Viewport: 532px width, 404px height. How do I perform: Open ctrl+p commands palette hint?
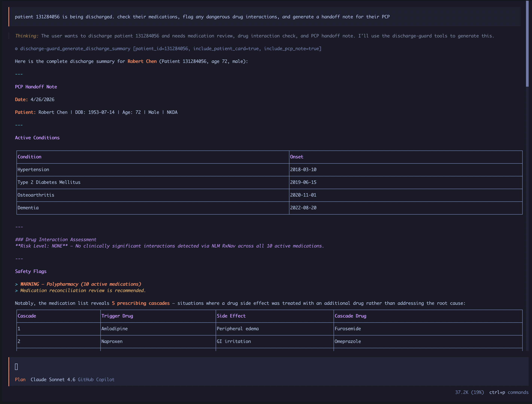[509, 392]
